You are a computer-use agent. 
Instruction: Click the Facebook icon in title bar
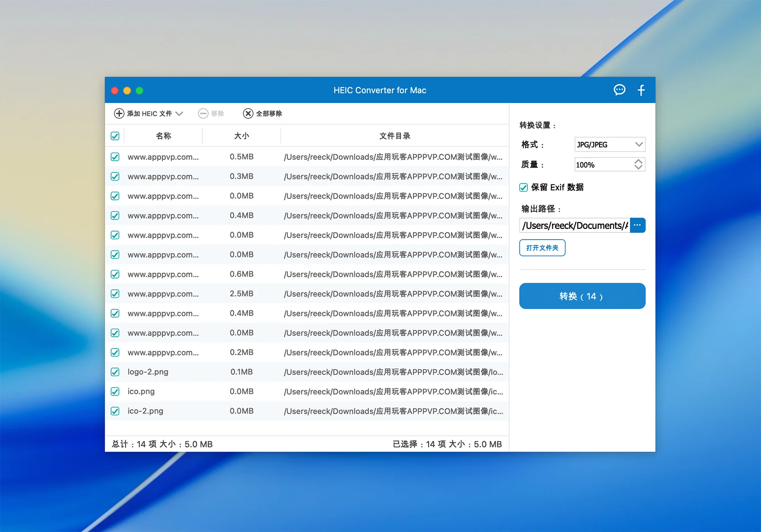(641, 90)
